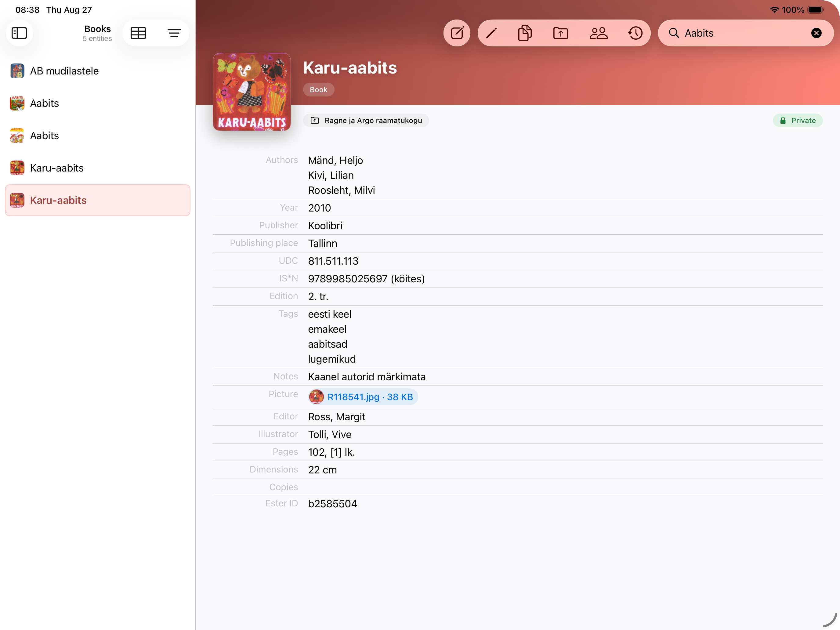This screenshot has width=840, height=630.
Task: Select the highlighted Karu-aabits list entry
Action: (x=98, y=200)
